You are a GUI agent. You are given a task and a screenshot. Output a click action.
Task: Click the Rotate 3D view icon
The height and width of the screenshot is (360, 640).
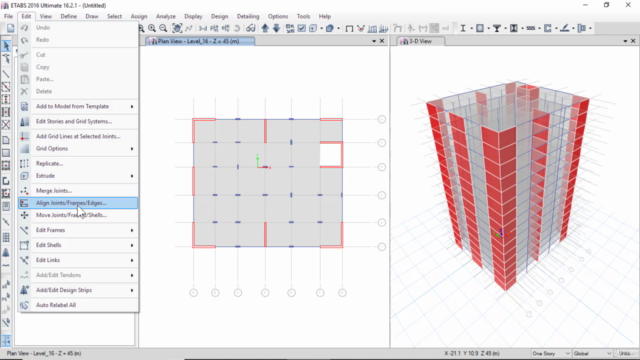(x=237, y=28)
